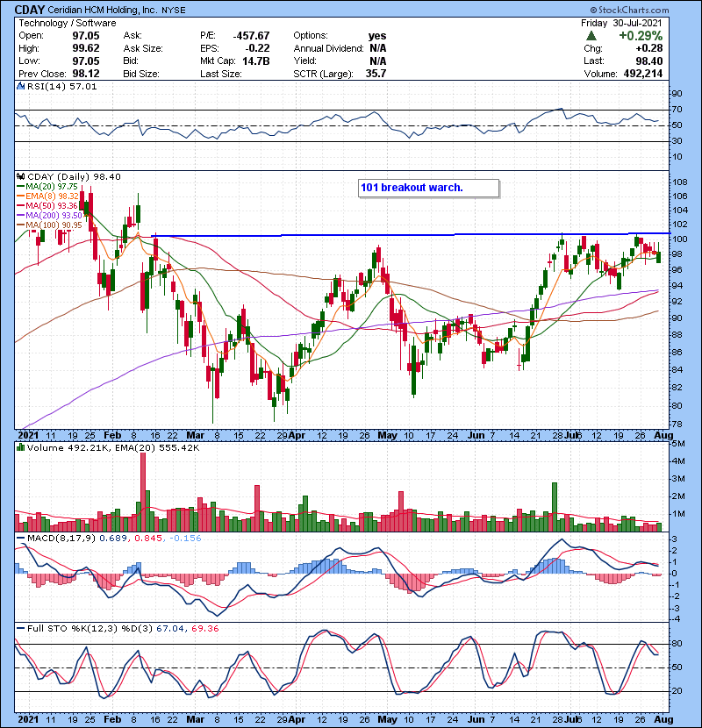
Task: Click the stochastic %D value 69.36
Action: (x=204, y=629)
